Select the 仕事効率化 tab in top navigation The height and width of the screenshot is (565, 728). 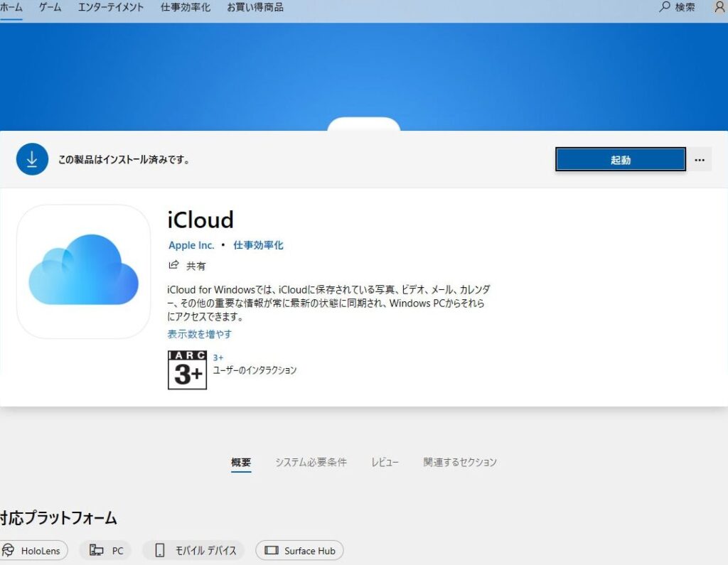186,7
